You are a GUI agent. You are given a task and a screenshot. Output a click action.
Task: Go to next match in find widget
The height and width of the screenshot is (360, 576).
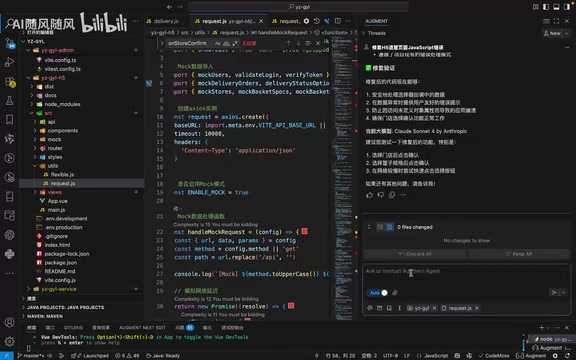point(298,43)
